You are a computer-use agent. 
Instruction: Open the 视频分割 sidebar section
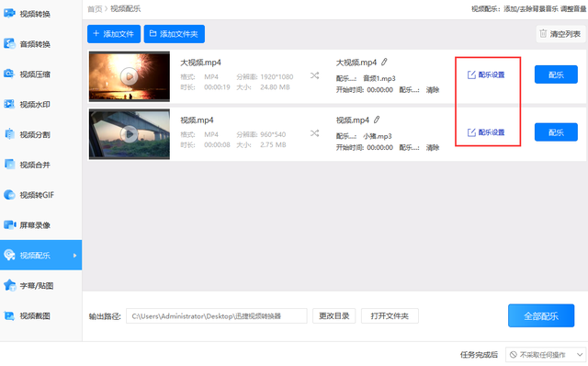[x=40, y=134]
